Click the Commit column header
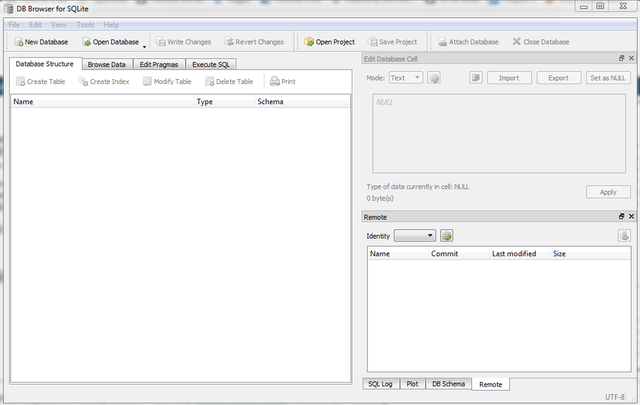Image resolution: width=640 pixels, height=405 pixels. point(459,254)
